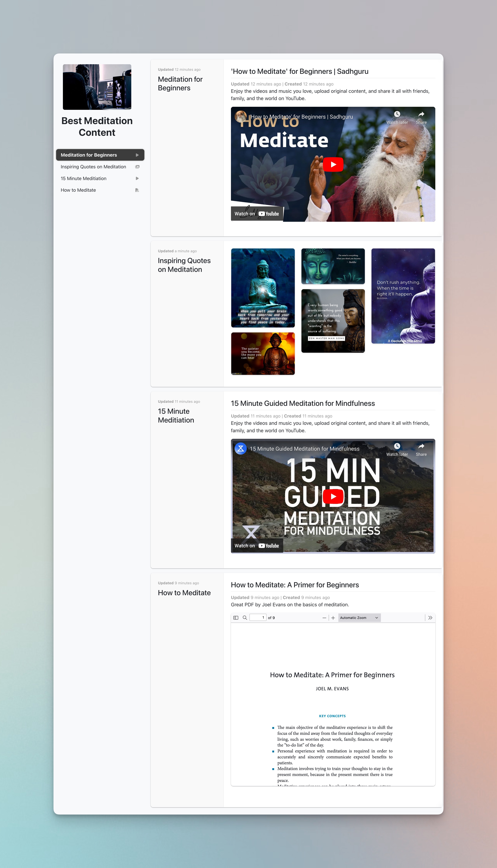The width and height of the screenshot is (497, 868).
Task: Open 'How to Meditate' for Beginners | Sadhguru heading
Action: pos(300,71)
